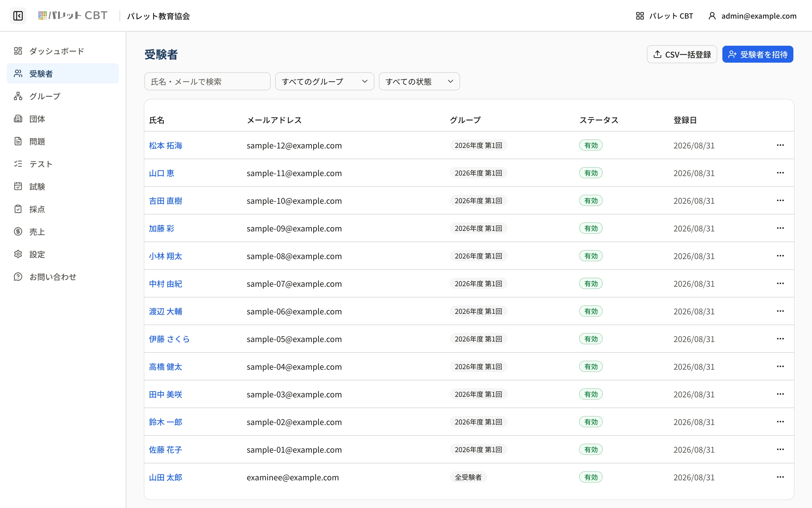Open the more-actions menu for 鈴木 一郎
The image size is (812, 508).
[780, 422]
